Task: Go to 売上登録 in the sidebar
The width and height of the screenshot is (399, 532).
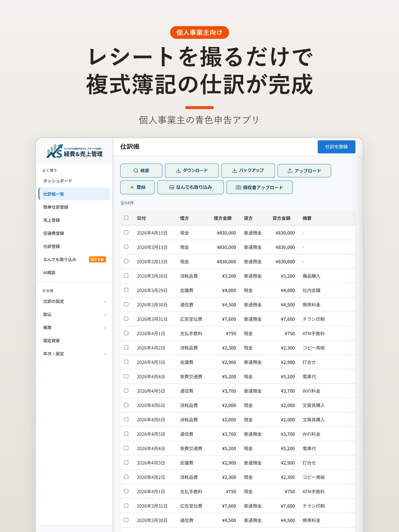Action: pos(74,220)
